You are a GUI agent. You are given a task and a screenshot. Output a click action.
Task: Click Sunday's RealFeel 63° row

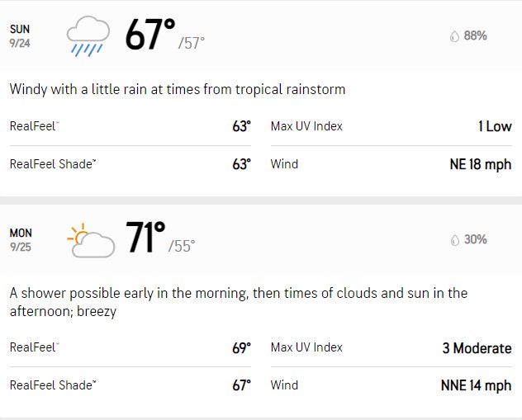pos(130,126)
